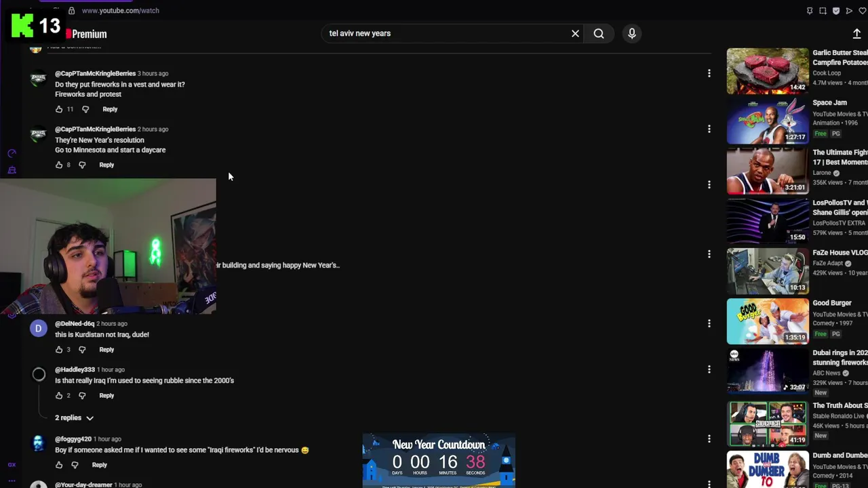868x488 pixels.
Task: Open @Your-day-dreamer channel link
Action: (x=83, y=485)
